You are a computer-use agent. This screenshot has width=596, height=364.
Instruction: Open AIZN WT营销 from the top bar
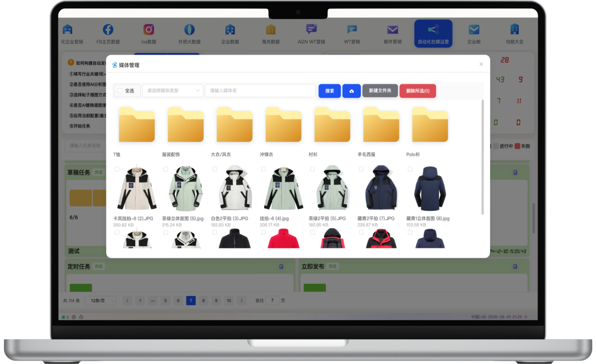click(311, 34)
